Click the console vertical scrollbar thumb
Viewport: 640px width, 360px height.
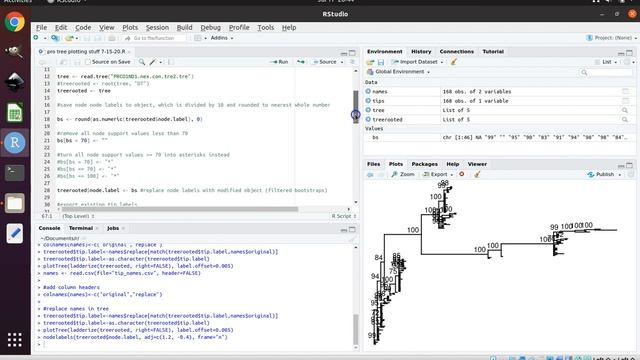point(356,329)
